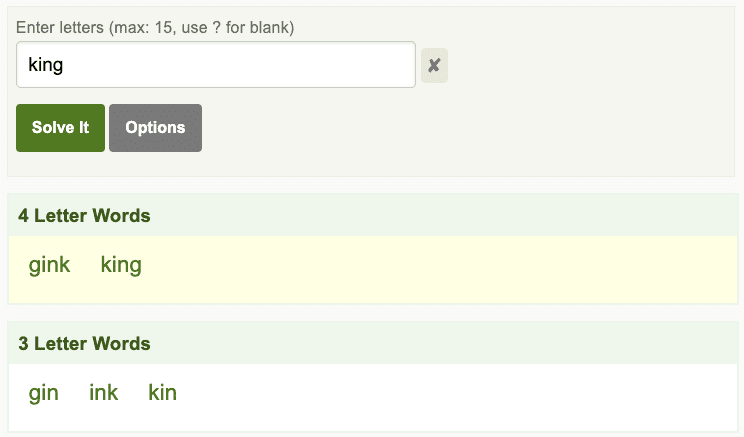Open the word king in results
The width and height of the screenshot is (744, 437).
click(x=121, y=265)
